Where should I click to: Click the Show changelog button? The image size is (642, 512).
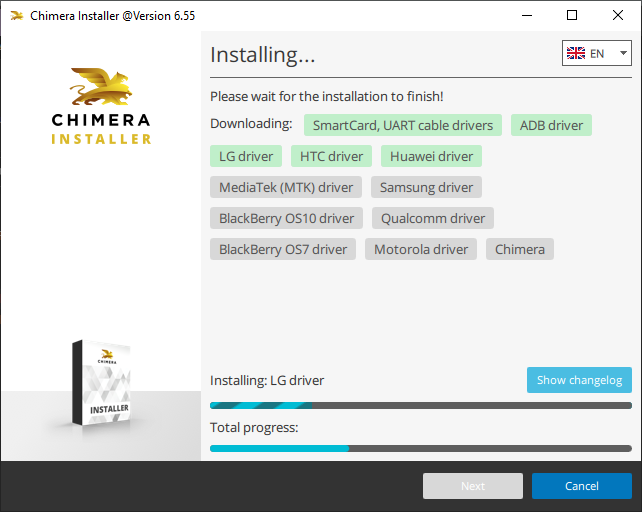point(579,380)
